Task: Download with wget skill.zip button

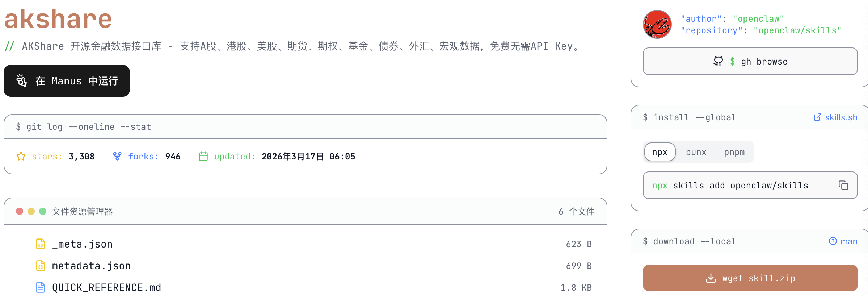Action: coord(750,278)
